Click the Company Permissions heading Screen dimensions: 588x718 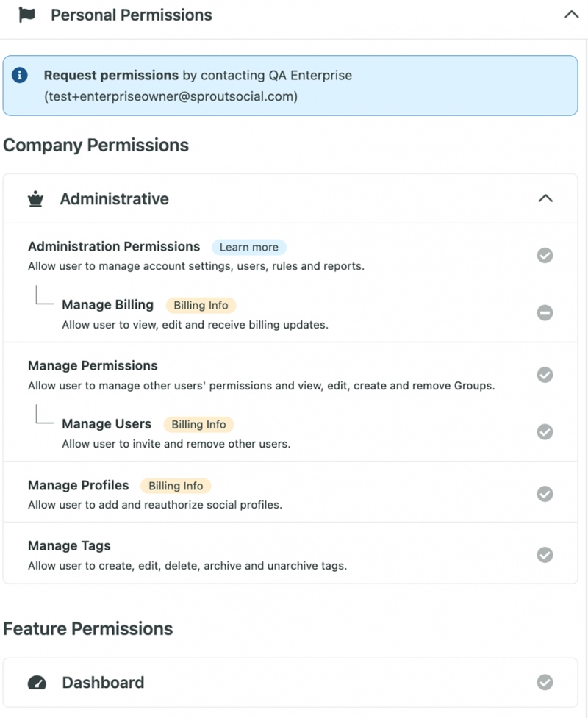pyautogui.click(x=96, y=146)
